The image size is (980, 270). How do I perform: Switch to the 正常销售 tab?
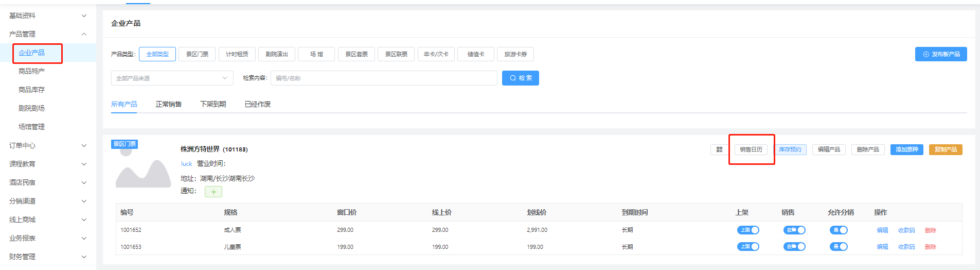click(168, 104)
